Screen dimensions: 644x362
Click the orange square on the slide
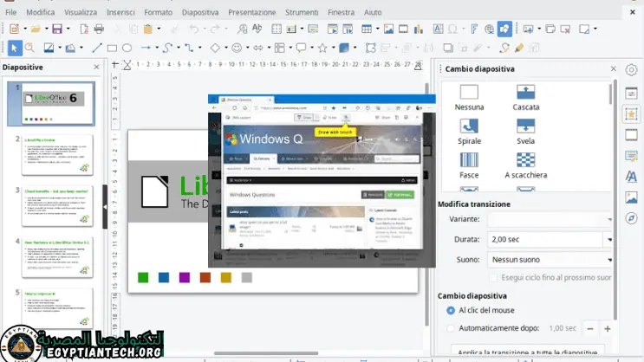(x=205, y=278)
